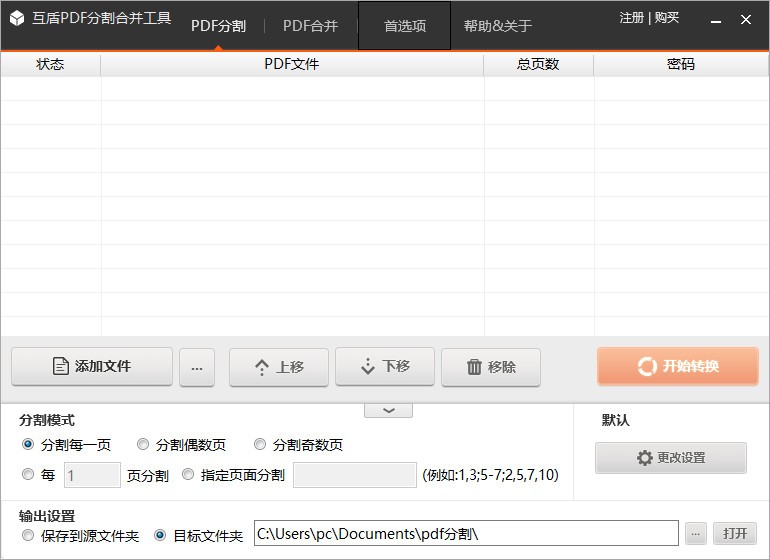The width and height of the screenshot is (770, 560).
Task: Remove the file with 移除 button
Action: tap(491, 367)
